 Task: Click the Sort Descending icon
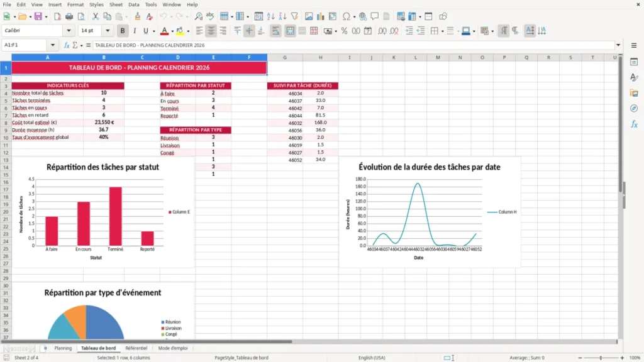point(282,16)
